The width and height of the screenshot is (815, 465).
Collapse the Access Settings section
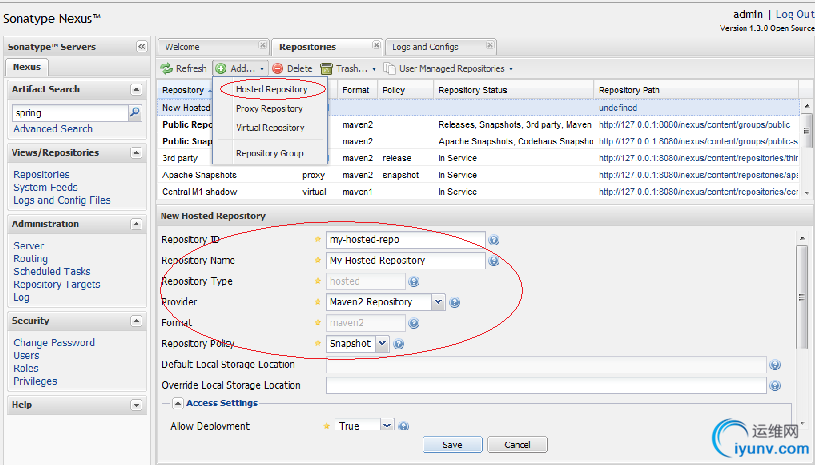(x=178, y=403)
